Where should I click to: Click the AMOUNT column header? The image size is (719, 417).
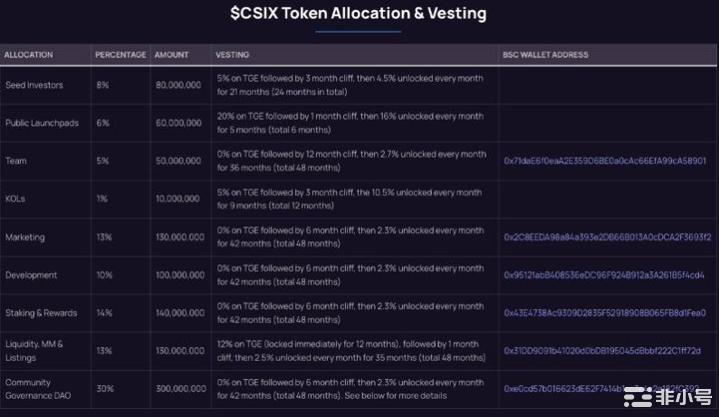tap(171, 54)
